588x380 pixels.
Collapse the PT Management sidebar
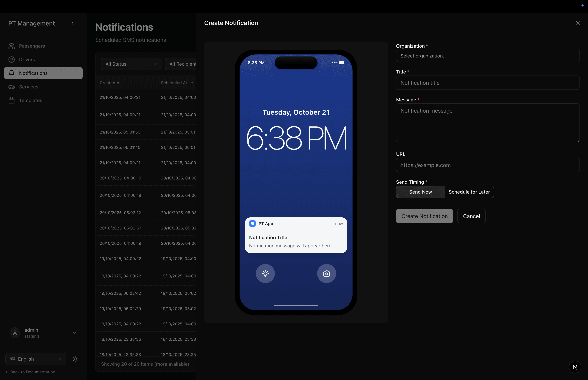(72, 23)
